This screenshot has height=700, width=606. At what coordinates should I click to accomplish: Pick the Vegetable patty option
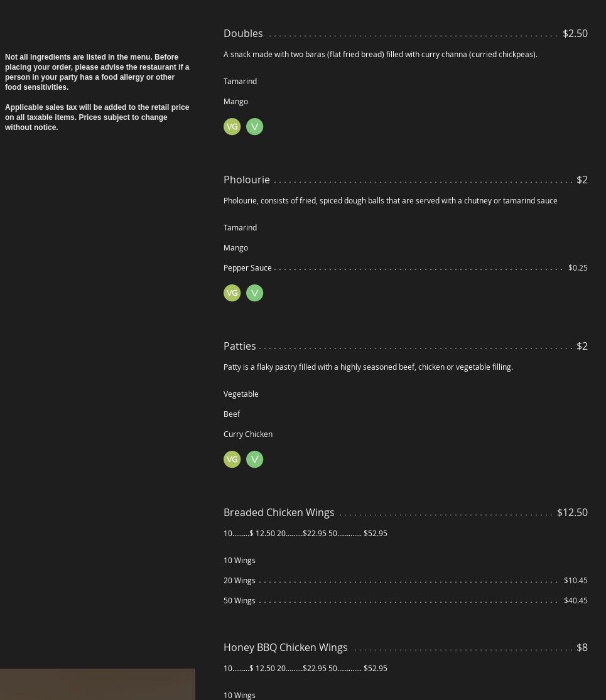(x=241, y=394)
